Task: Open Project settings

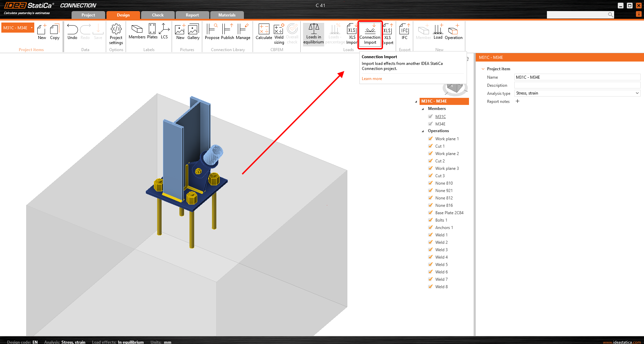Action: [x=116, y=34]
